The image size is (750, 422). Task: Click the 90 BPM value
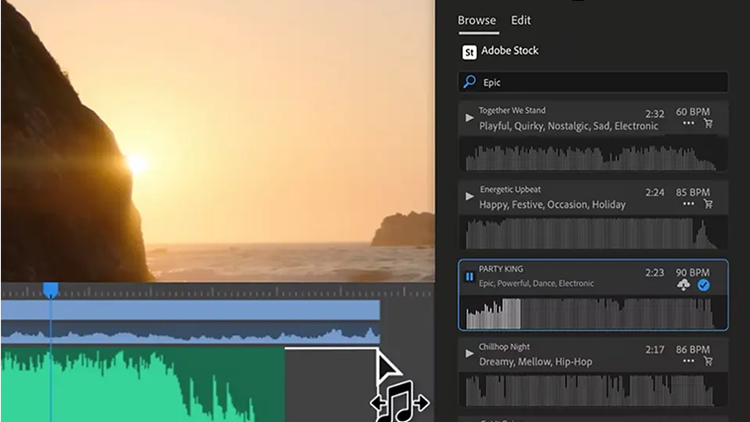pyautogui.click(x=692, y=272)
